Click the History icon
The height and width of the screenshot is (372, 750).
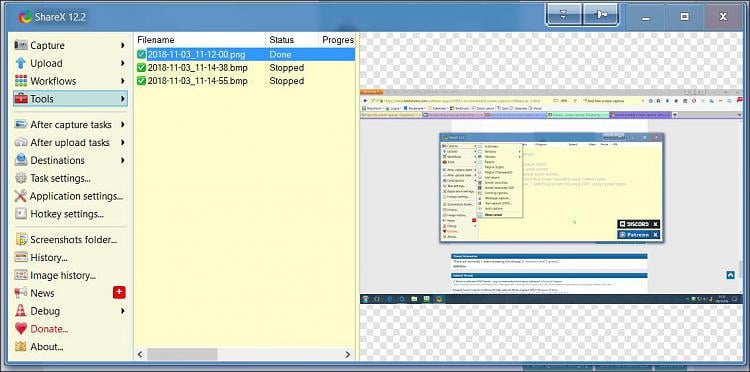[x=21, y=258]
